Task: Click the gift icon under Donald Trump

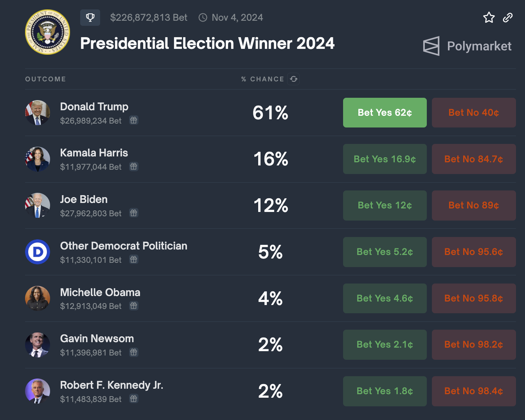Action: [x=134, y=120]
